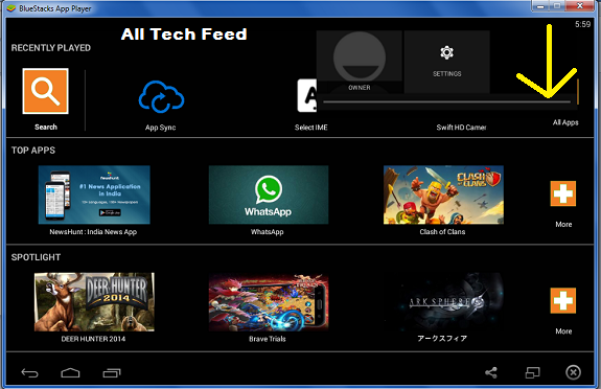The width and height of the screenshot is (601, 389).
Task: Toggle the full screen icon in the bottom bar
Action: pos(532,373)
